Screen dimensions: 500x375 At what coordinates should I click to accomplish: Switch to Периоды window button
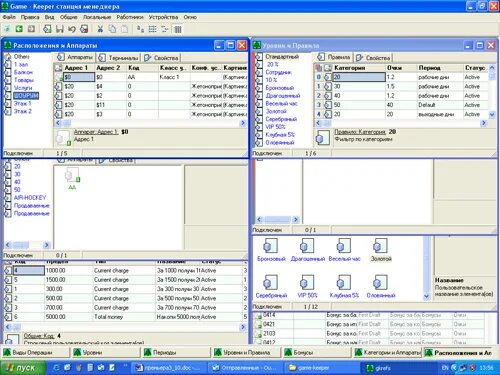click(x=177, y=352)
